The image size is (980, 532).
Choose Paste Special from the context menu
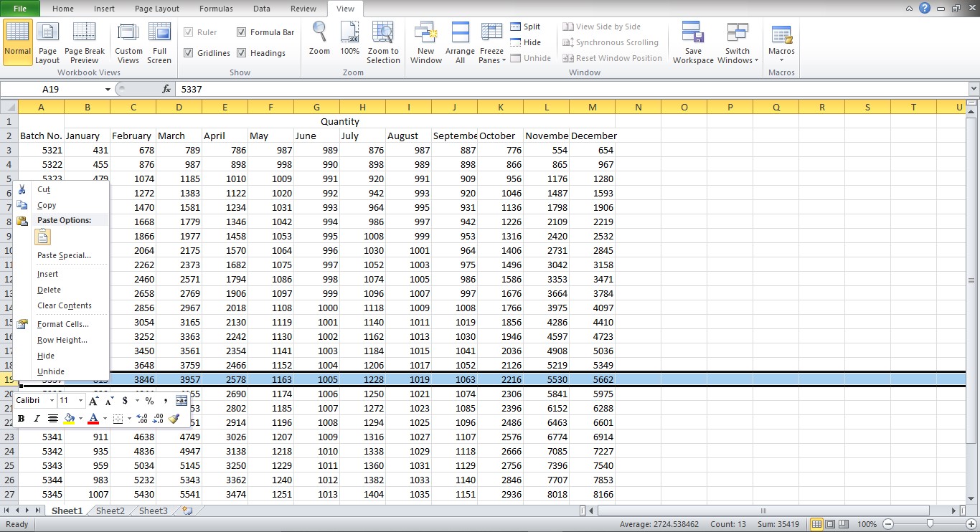(x=65, y=255)
